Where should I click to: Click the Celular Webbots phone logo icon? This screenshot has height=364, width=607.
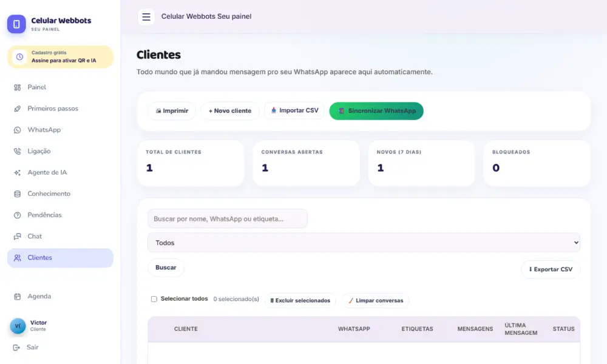[x=16, y=24]
